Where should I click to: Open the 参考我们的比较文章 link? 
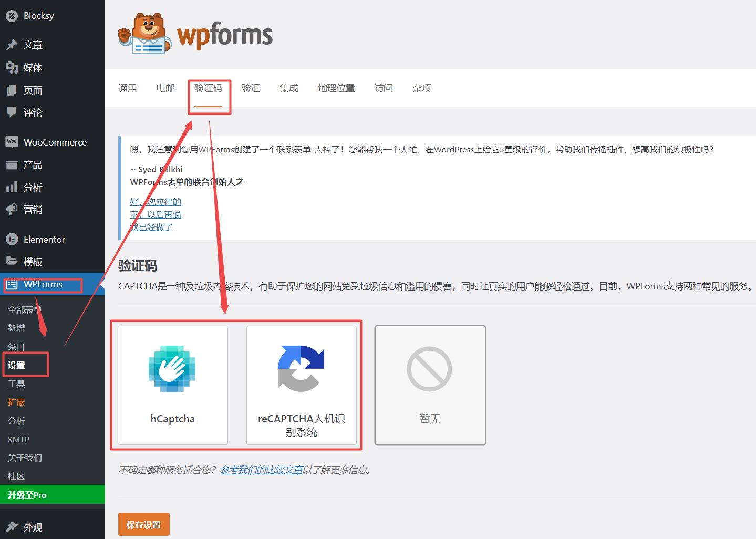coord(261,470)
